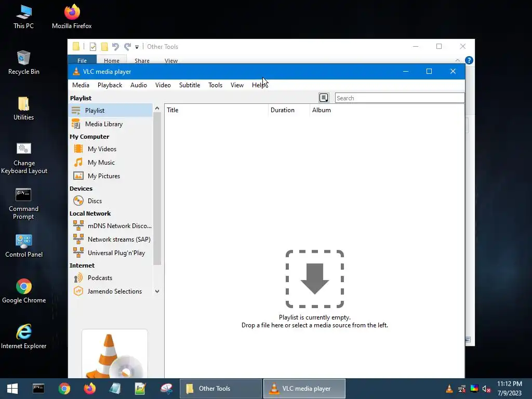Open the Subtitle menu
The height and width of the screenshot is (399, 532).
point(189,85)
